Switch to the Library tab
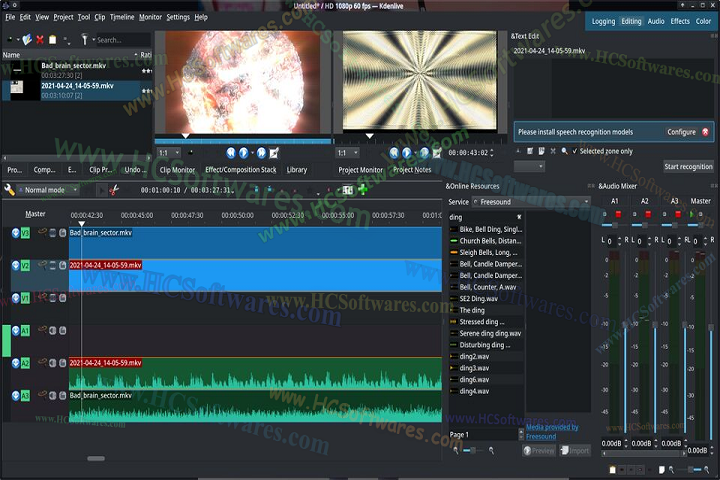This screenshot has height=480, width=720. (297, 169)
